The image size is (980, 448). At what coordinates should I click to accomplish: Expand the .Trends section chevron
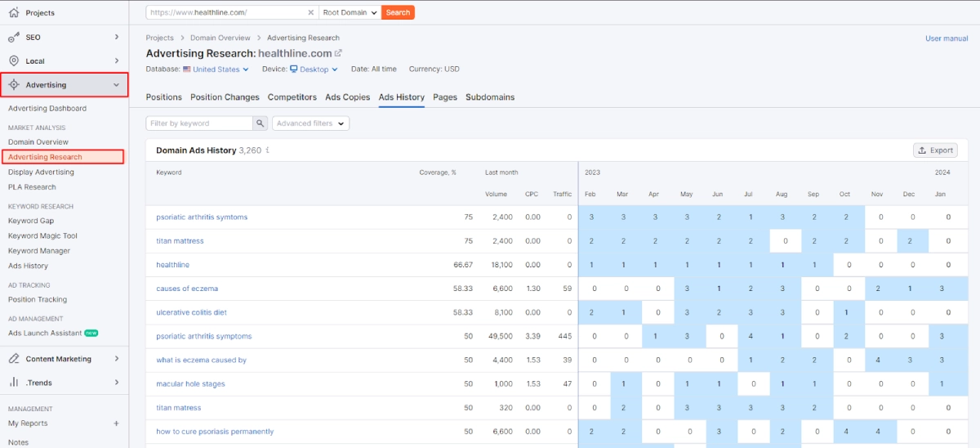116,382
